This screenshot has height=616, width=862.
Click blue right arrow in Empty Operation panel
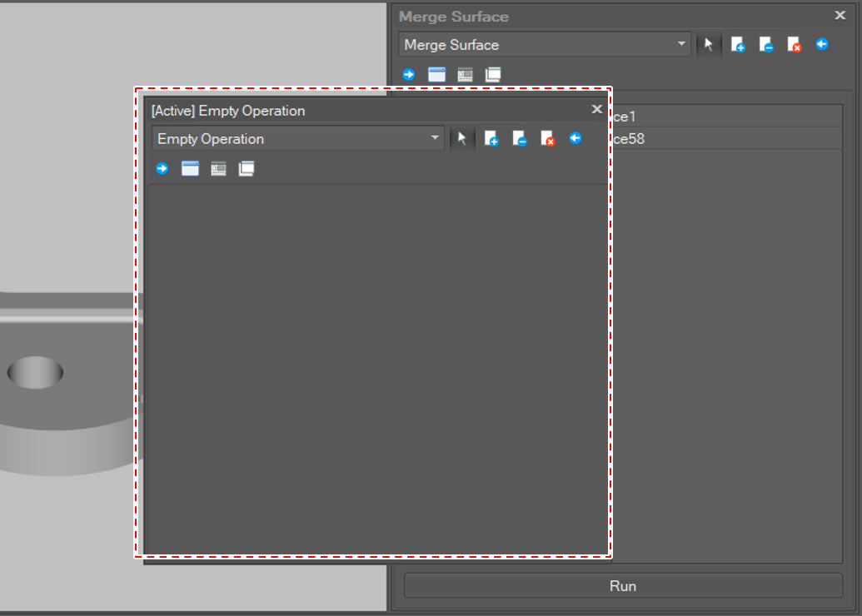(x=162, y=169)
